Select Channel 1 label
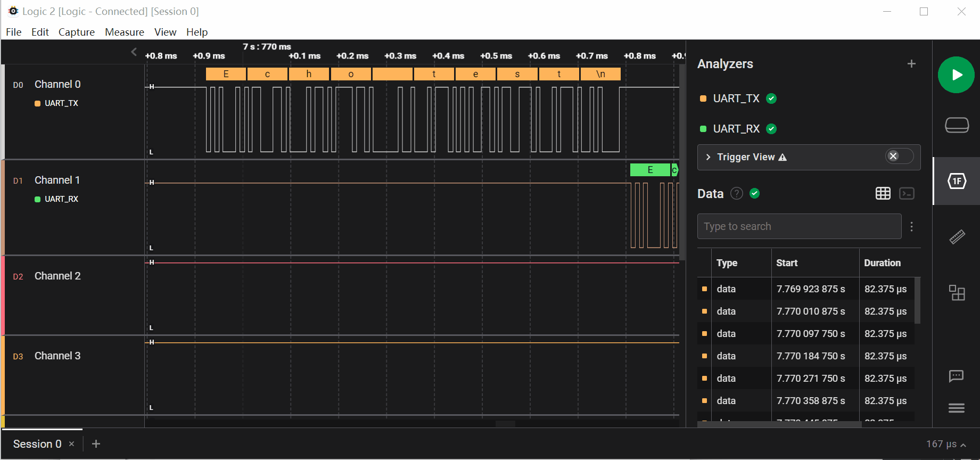The height and width of the screenshot is (460, 980). tap(57, 180)
